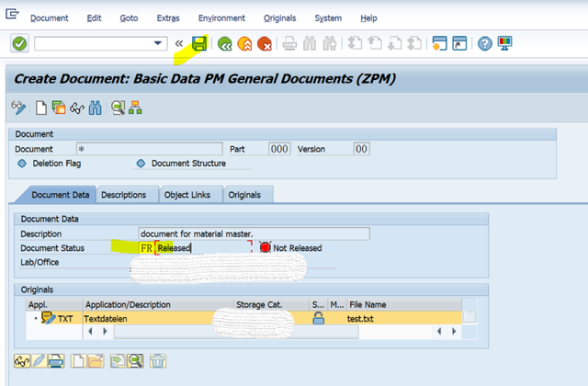
Task: Click the Previous Page icon
Action: 375,43
